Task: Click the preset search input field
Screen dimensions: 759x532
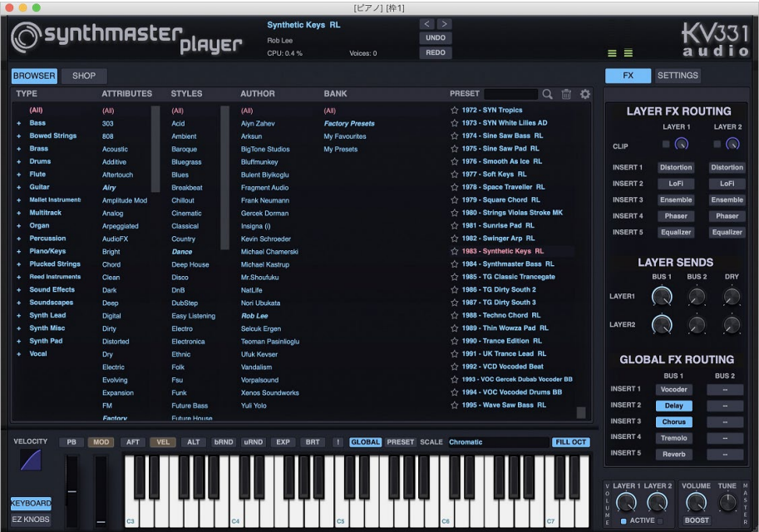Action: click(x=511, y=93)
